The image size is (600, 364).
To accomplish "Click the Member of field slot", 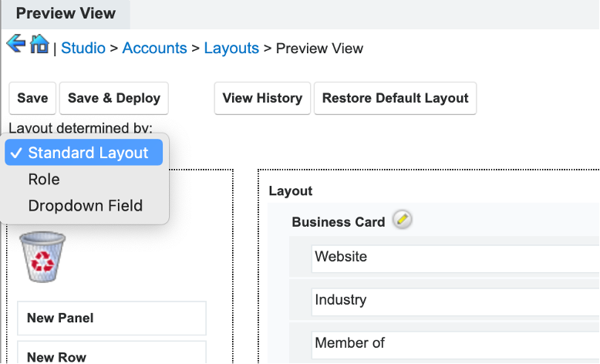I will (455, 343).
